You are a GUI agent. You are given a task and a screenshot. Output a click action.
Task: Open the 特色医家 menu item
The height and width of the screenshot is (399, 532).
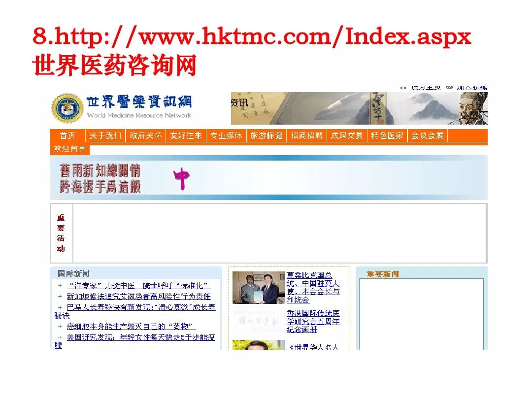(x=387, y=136)
